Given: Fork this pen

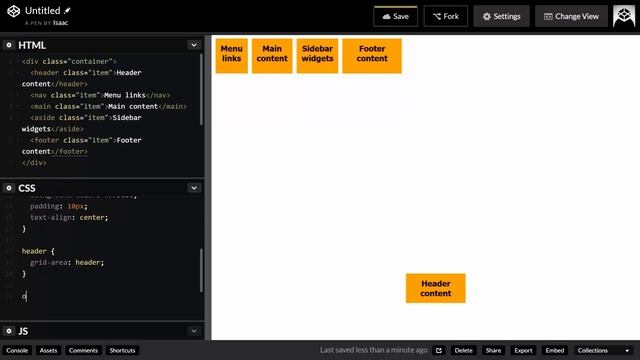Looking at the screenshot, I should (446, 16).
